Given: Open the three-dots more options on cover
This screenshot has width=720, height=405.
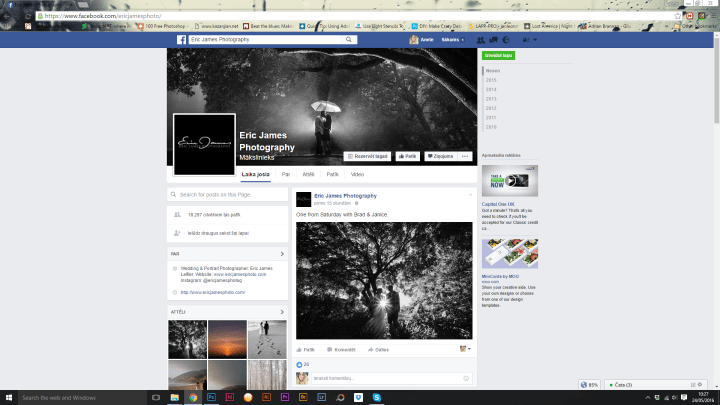Looking at the screenshot, I should 465,156.
